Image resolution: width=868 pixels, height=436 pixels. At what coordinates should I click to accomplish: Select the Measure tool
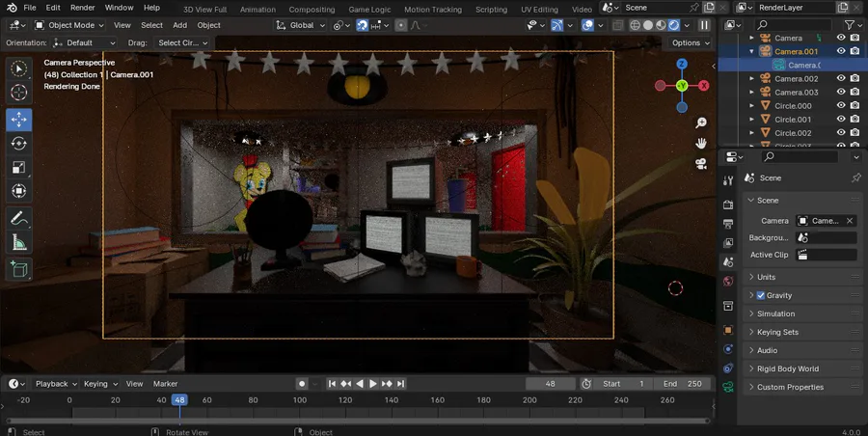[19, 242]
